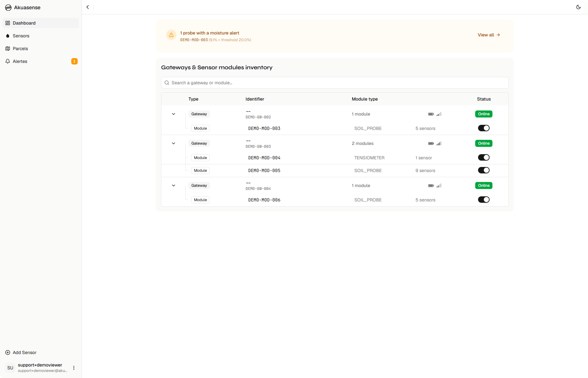The image size is (588, 378).
Task: Click the 9 sensors count
Action: tap(425, 171)
